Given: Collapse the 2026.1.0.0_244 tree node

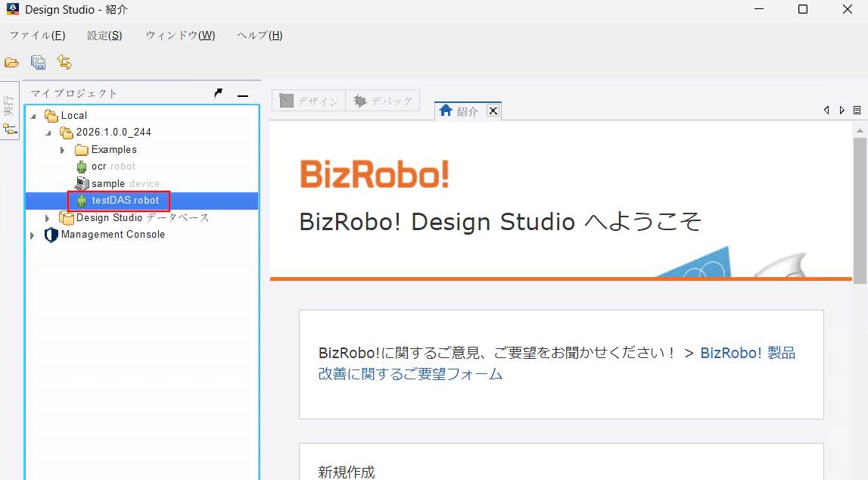Looking at the screenshot, I should (x=48, y=133).
